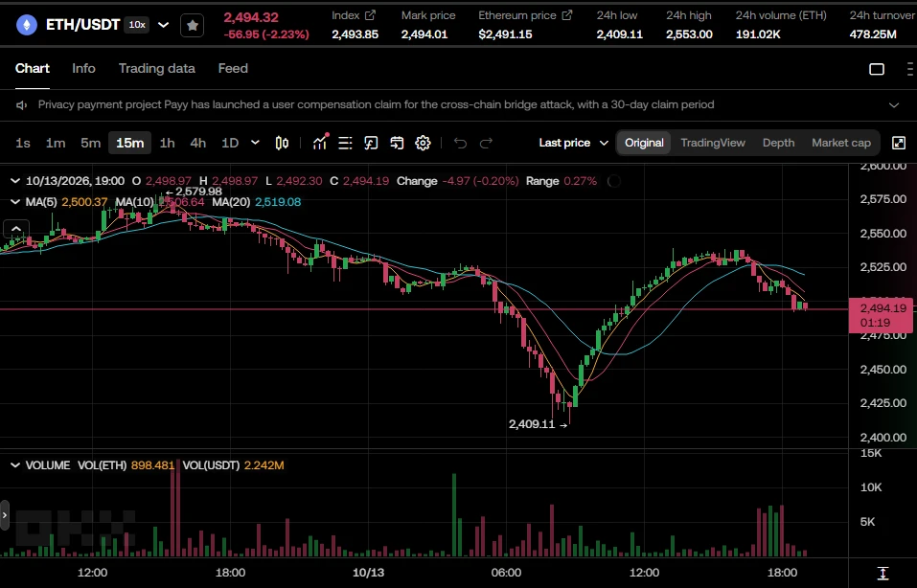The image size is (917, 588).
Task: Open the Info tab
Action: pyautogui.click(x=83, y=69)
